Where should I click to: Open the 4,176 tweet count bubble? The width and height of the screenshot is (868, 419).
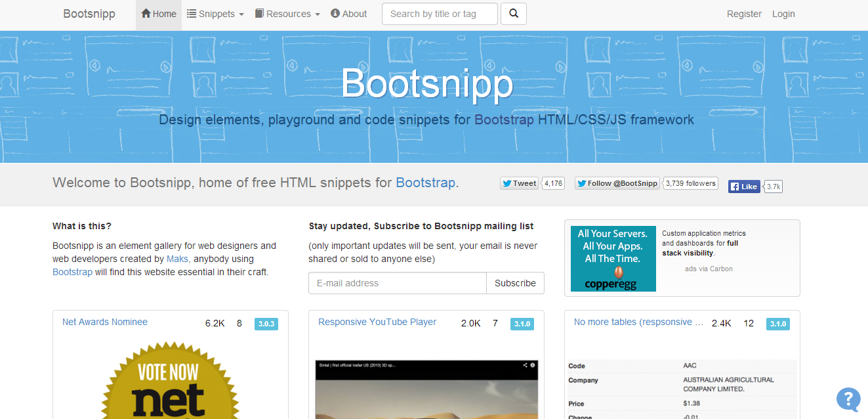[x=553, y=183]
